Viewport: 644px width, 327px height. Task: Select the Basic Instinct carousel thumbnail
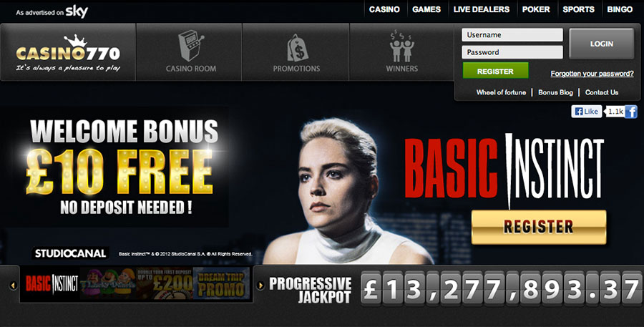[52, 283]
